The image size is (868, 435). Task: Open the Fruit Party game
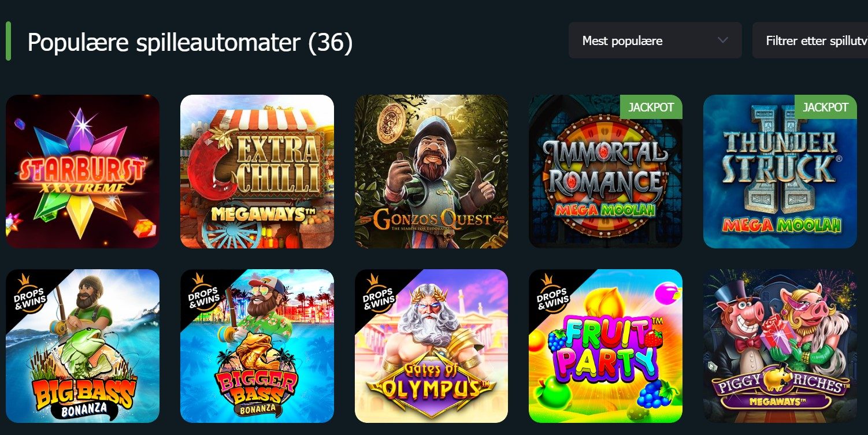[606, 346]
